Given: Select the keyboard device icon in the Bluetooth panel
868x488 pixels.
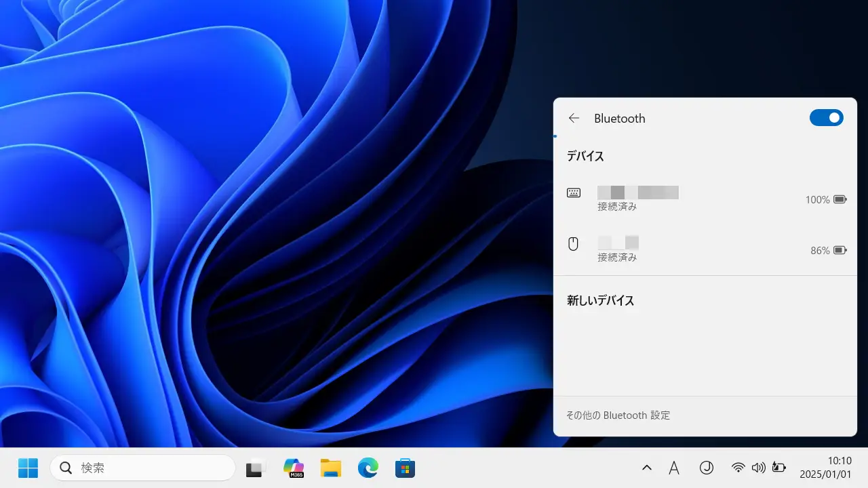Looking at the screenshot, I should pos(574,192).
